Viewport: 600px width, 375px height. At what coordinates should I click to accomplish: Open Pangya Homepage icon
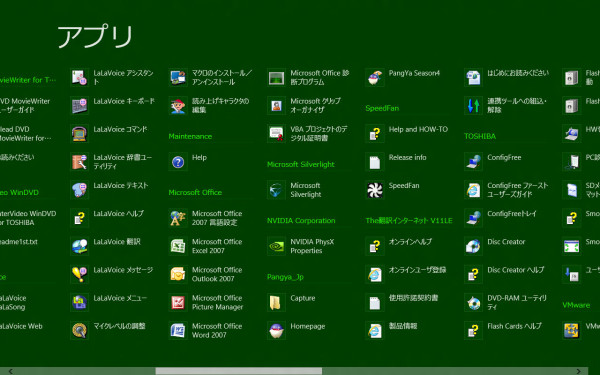point(276,331)
